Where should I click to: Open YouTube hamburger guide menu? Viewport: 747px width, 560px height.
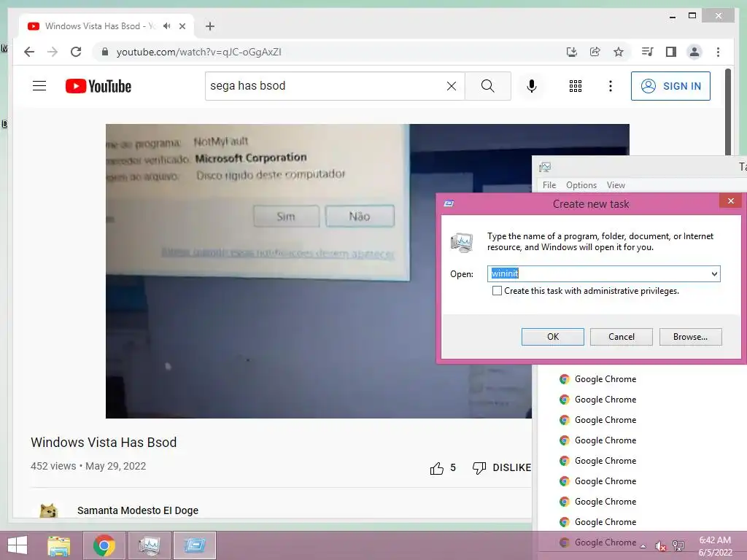[39, 86]
